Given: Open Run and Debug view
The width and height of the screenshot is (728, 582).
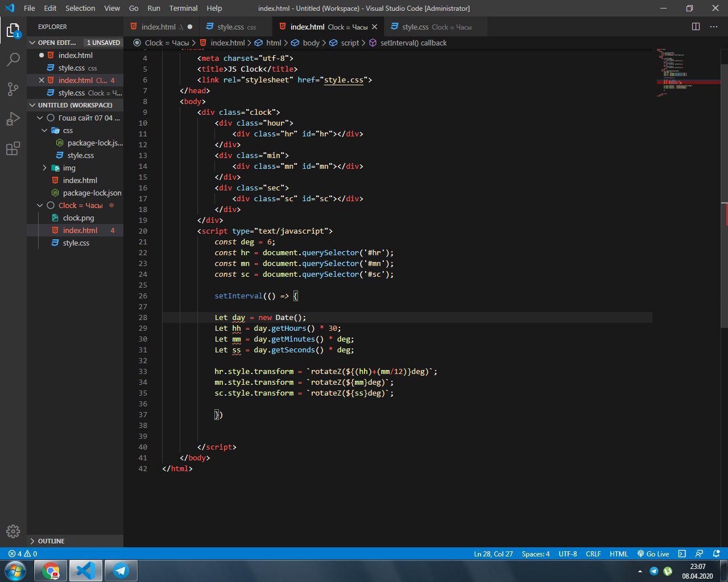Looking at the screenshot, I should tap(13, 119).
